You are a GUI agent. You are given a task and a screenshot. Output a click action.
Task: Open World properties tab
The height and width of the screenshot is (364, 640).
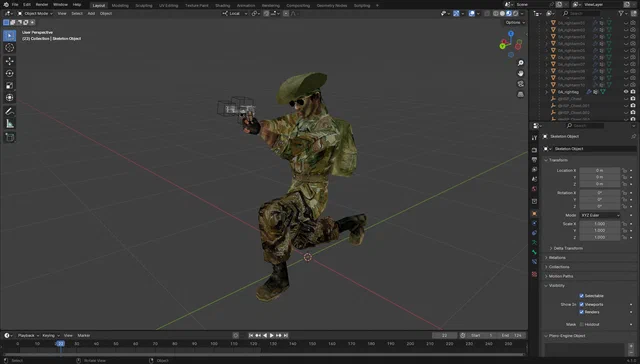tap(534, 189)
